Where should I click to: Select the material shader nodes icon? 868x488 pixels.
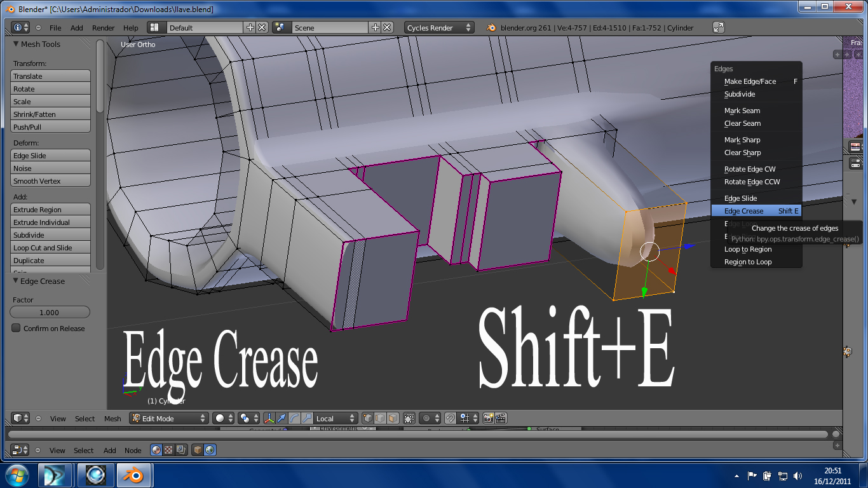[x=156, y=450]
